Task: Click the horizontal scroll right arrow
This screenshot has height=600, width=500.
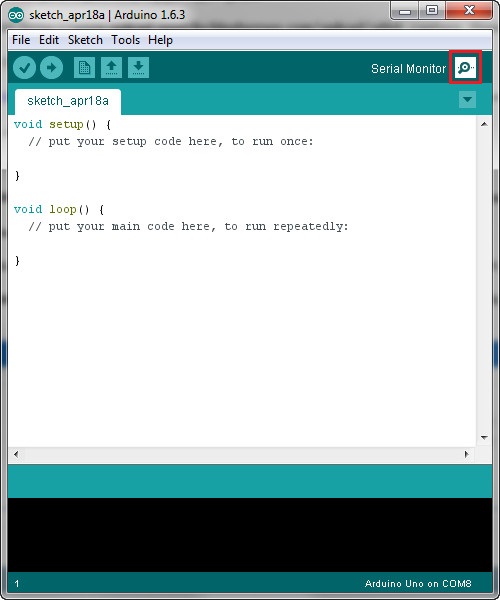Action: (x=466, y=454)
